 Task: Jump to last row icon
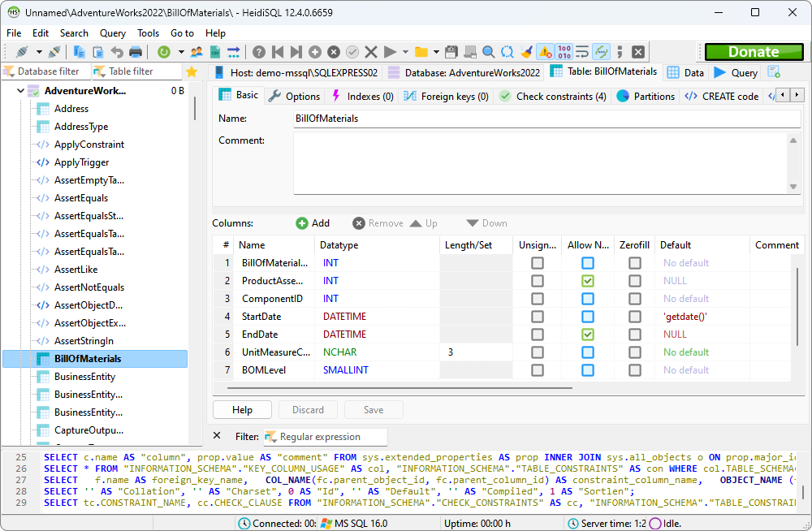click(296, 52)
